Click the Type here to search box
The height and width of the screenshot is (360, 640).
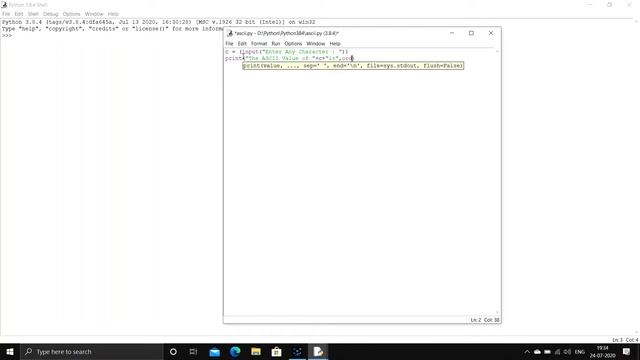pyautogui.click(x=92, y=351)
